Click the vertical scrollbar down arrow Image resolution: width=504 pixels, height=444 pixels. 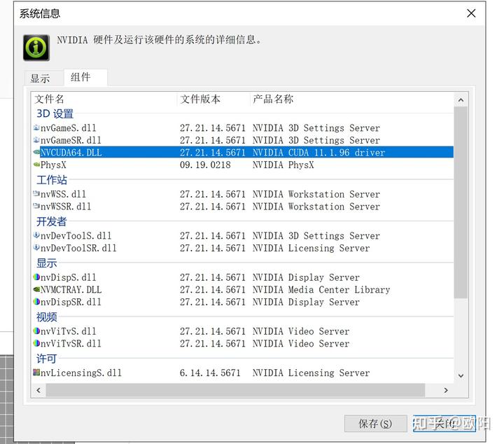[x=461, y=375]
